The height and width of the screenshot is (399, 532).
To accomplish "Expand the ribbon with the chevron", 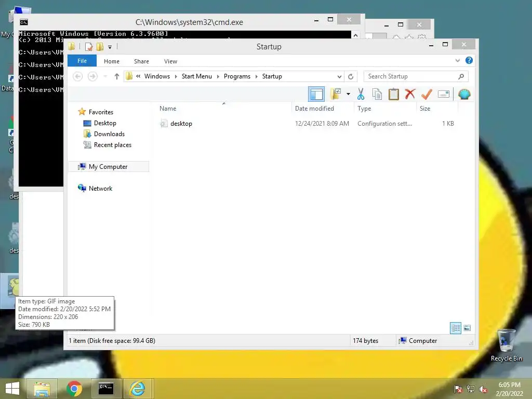I will [457, 60].
